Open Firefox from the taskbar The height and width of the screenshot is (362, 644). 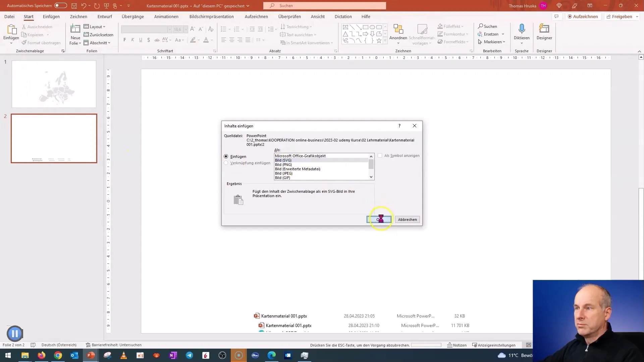coord(42,355)
